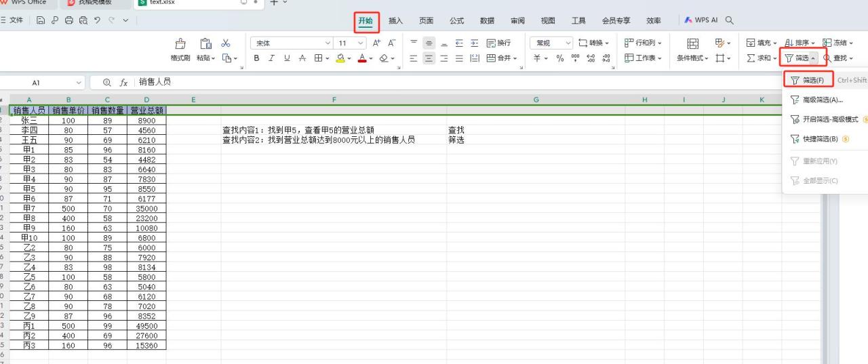The width and height of the screenshot is (868, 364).
Task: Click the Print icon in quick access toolbar
Action: click(68, 20)
